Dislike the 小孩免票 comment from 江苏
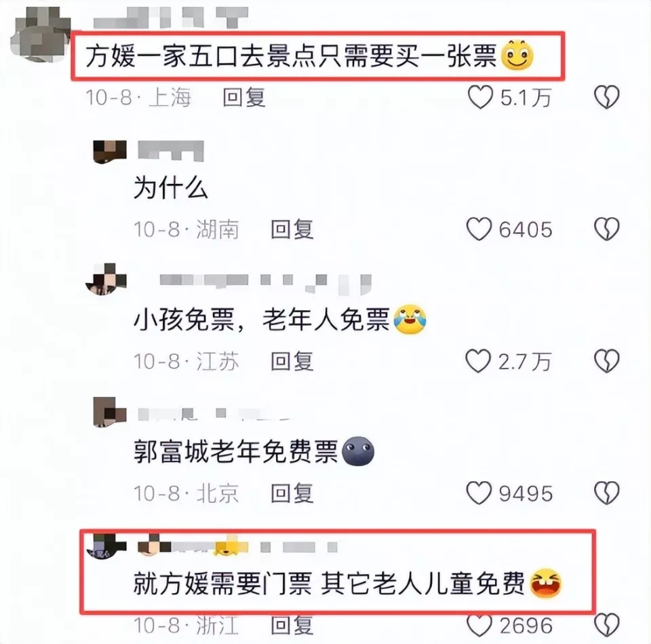 pos(606,360)
